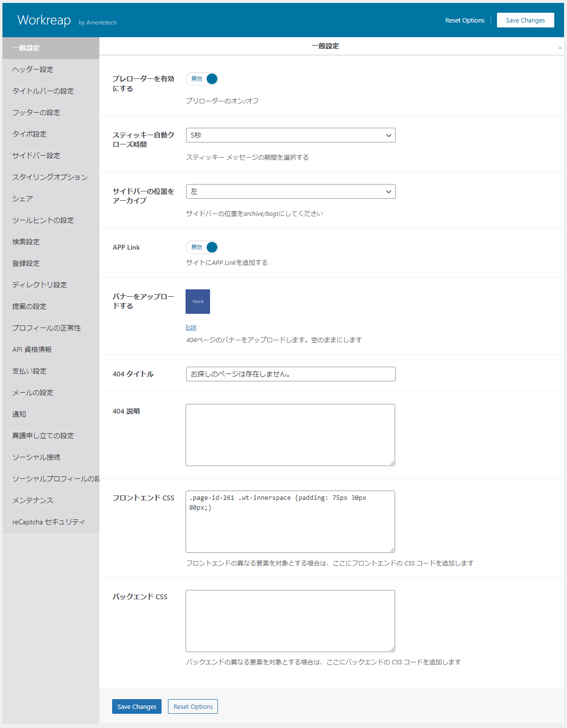The width and height of the screenshot is (567, 728).
Task: Select スタイリングオプション in the sidebar
Action: click(50, 177)
